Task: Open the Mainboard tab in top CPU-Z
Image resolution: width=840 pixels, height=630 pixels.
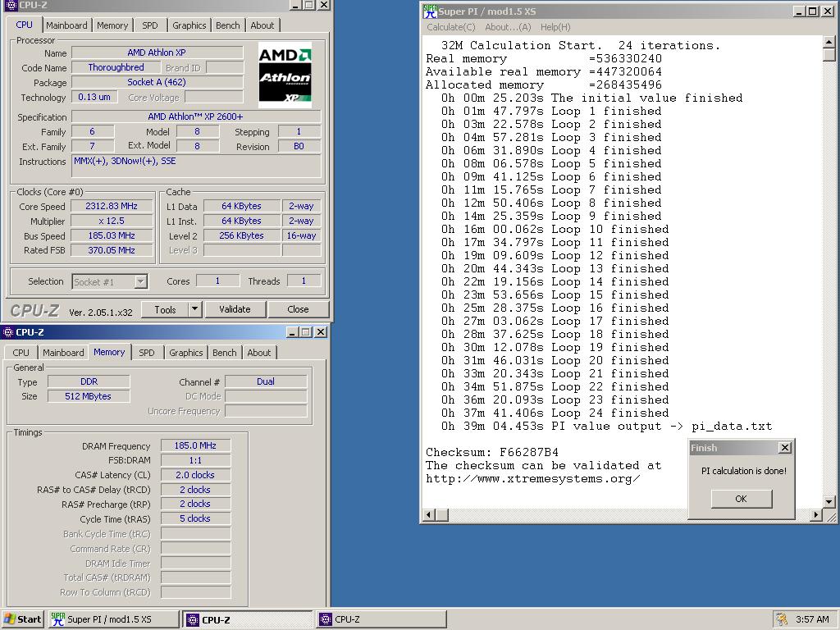Action: [66, 25]
